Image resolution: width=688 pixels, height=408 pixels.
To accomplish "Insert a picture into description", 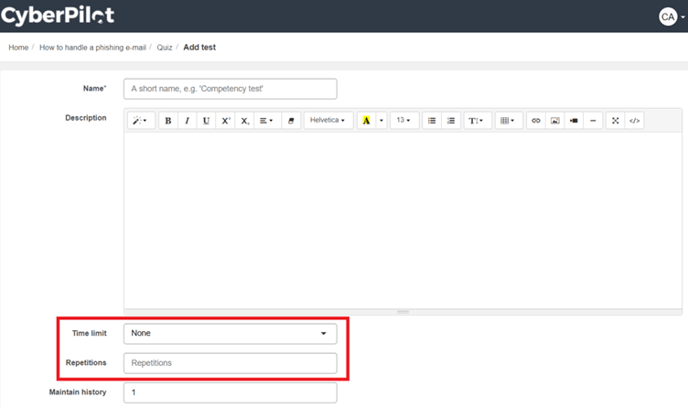I will (555, 121).
